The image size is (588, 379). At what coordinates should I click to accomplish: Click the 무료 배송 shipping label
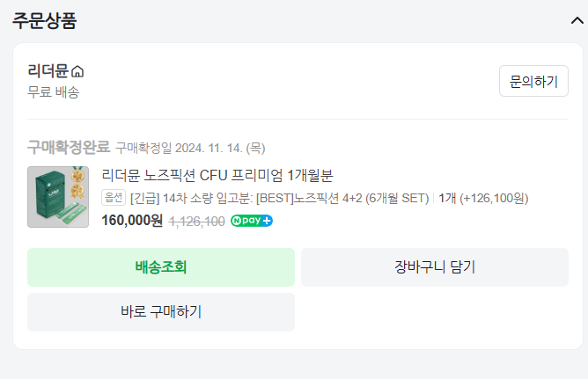[54, 91]
